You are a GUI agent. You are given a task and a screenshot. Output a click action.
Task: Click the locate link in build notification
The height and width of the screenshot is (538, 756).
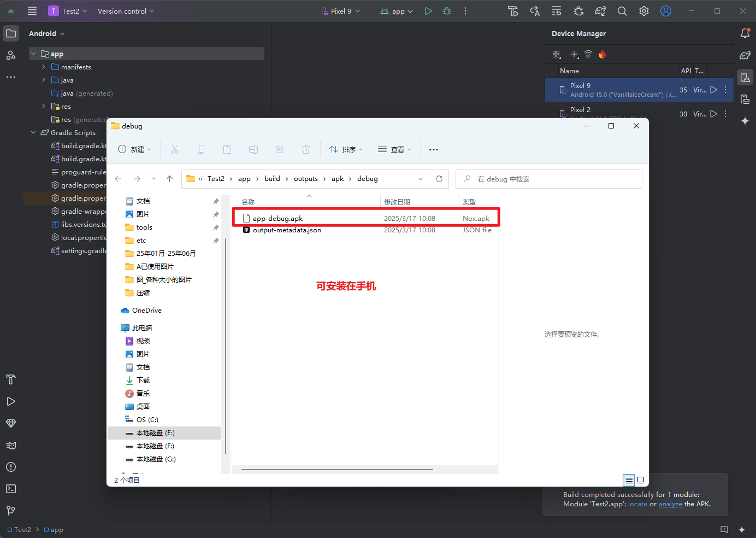[x=637, y=504]
